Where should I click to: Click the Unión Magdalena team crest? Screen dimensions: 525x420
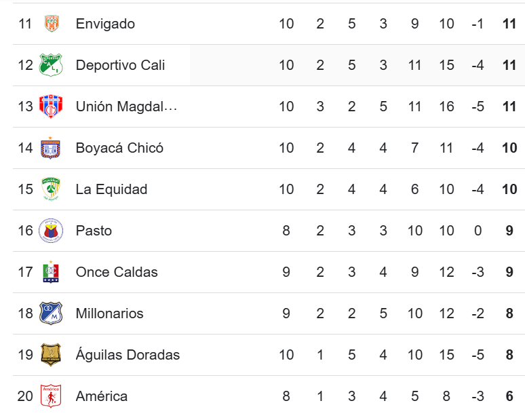pos(51,106)
